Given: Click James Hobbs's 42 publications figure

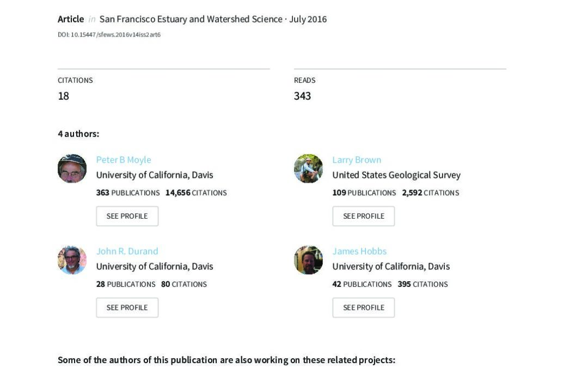Looking at the screenshot, I should tap(337, 284).
